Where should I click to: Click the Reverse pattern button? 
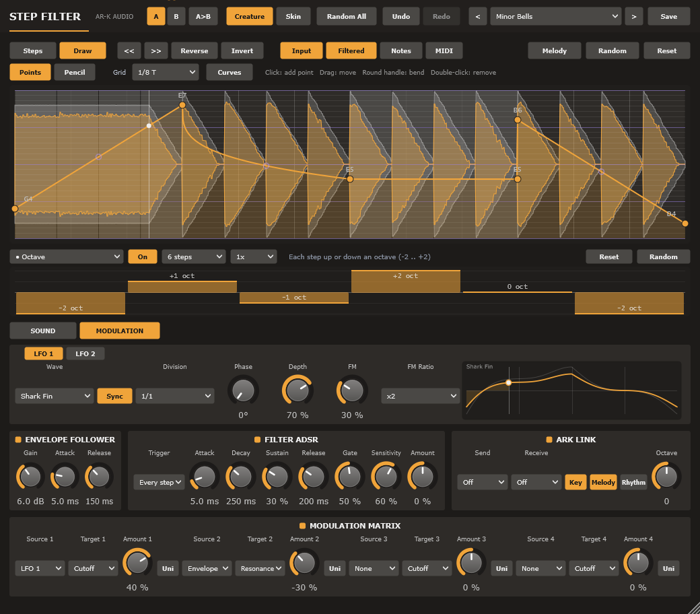(195, 51)
